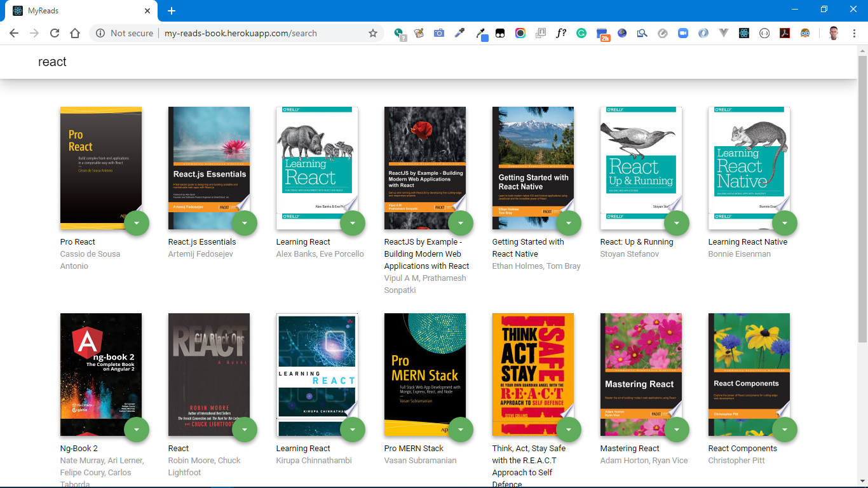Bookmark this page with the star icon
The height and width of the screenshot is (488, 868).
pyautogui.click(x=373, y=33)
